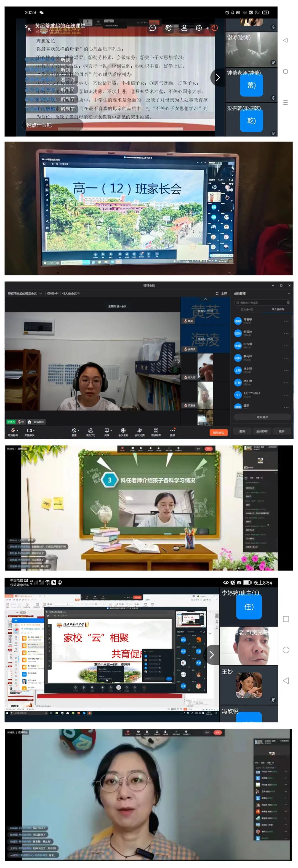Tap raise-hand icon in 黄韶蒂 online class
Screen dimensions: 298x868
[x=168, y=28]
